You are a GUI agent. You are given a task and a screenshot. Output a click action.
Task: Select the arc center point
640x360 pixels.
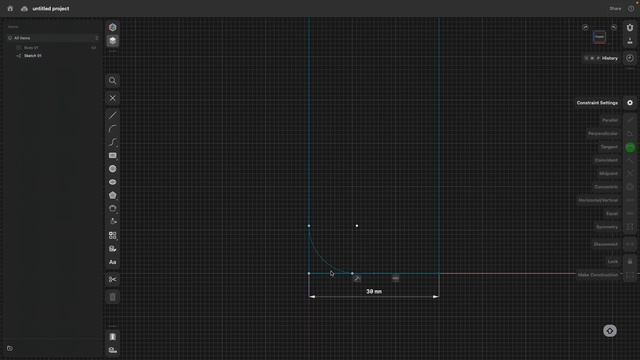(x=357, y=226)
